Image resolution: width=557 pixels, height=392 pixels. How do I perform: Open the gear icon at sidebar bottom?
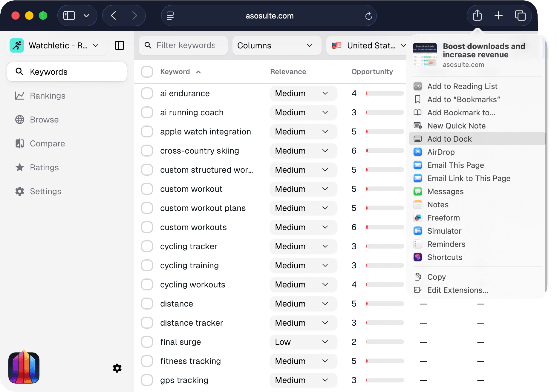click(x=117, y=368)
